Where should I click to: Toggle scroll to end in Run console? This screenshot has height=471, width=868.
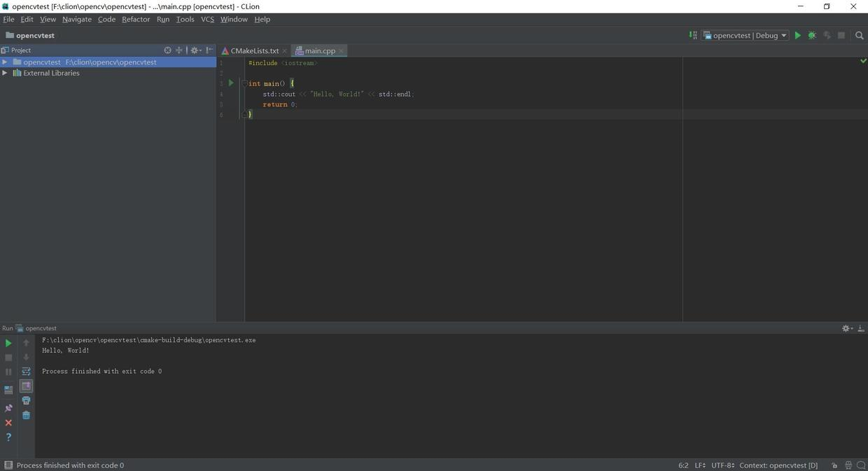(26, 386)
